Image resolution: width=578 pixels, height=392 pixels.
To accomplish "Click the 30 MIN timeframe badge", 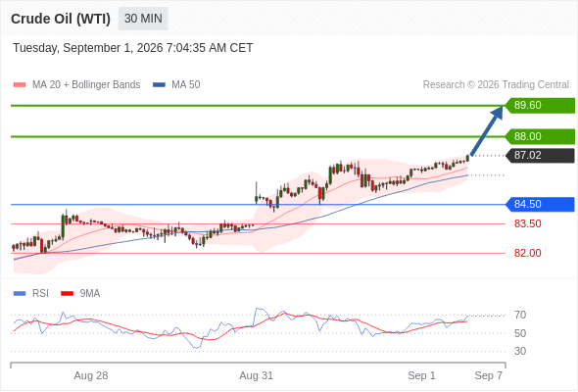I will [x=143, y=19].
